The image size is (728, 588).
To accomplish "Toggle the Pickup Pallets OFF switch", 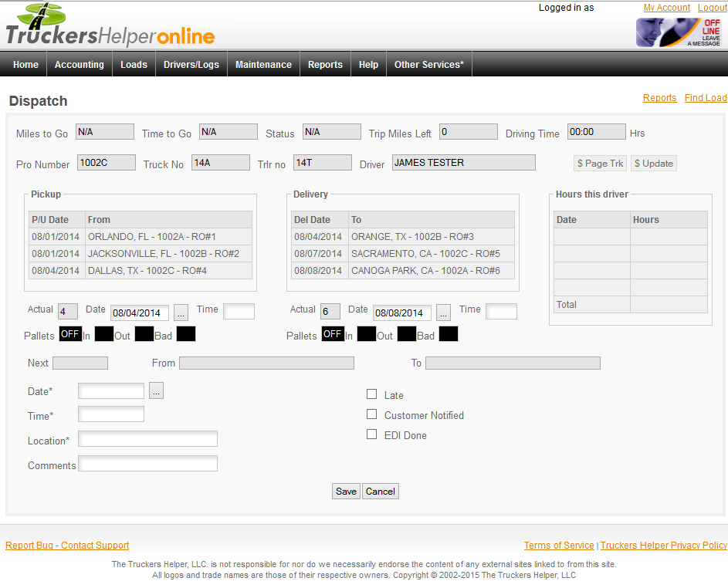I will 70,334.
